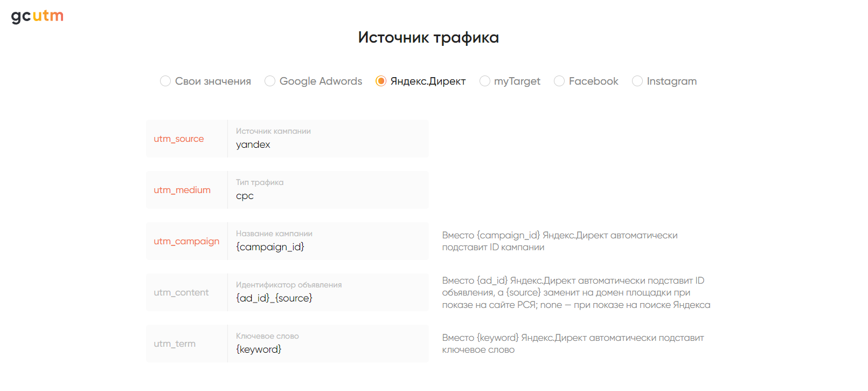
Task: Click the hint about {keyword} substitution
Action: 573,344
